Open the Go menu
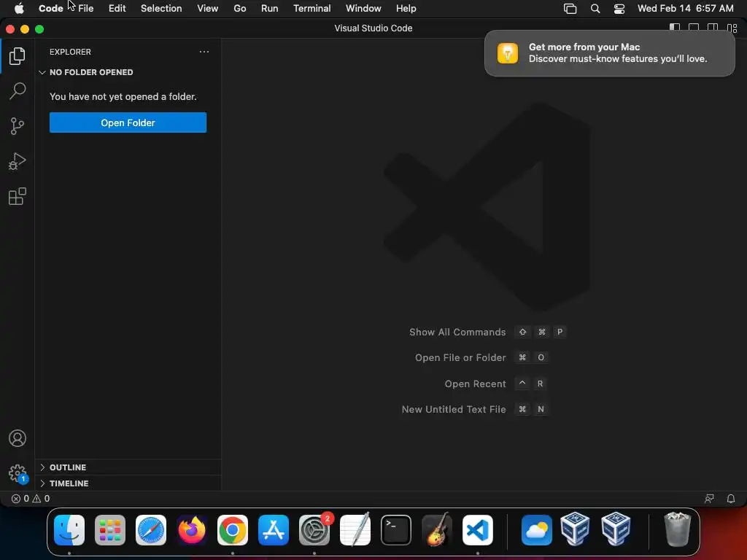The image size is (747, 560). (x=239, y=8)
